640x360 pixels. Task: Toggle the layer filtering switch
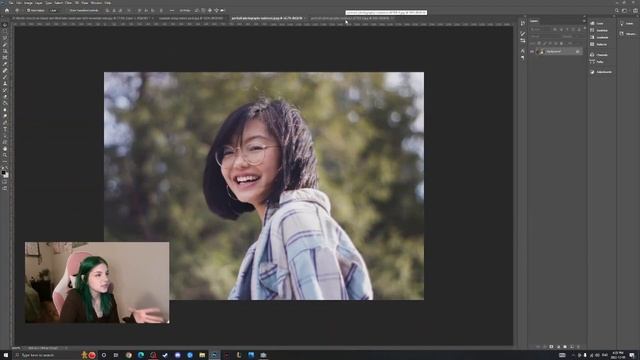click(584, 29)
